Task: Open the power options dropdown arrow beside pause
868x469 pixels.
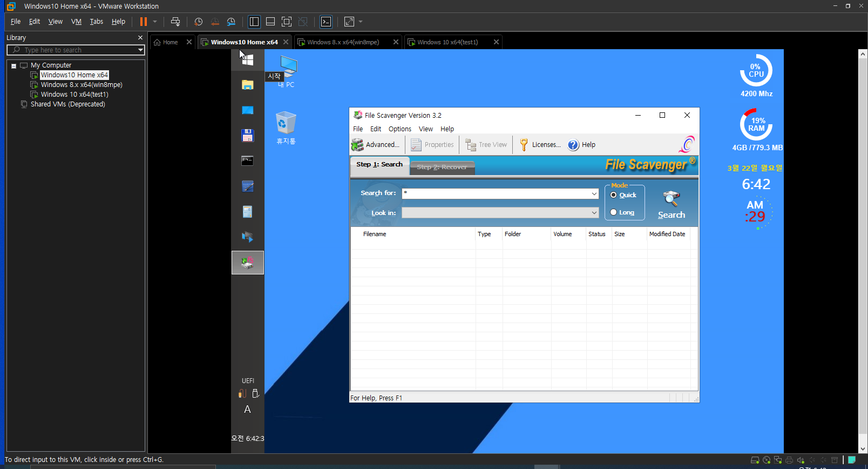Action: point(155,22)
